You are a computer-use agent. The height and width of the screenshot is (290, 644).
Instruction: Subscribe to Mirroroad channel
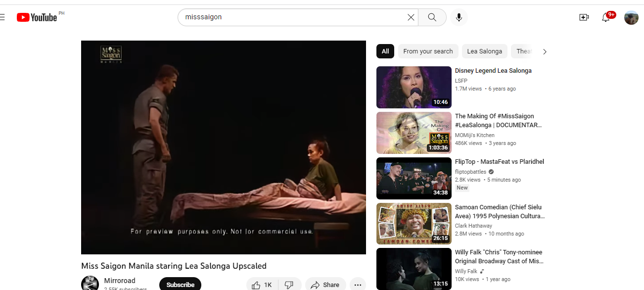tap(180, 285)
